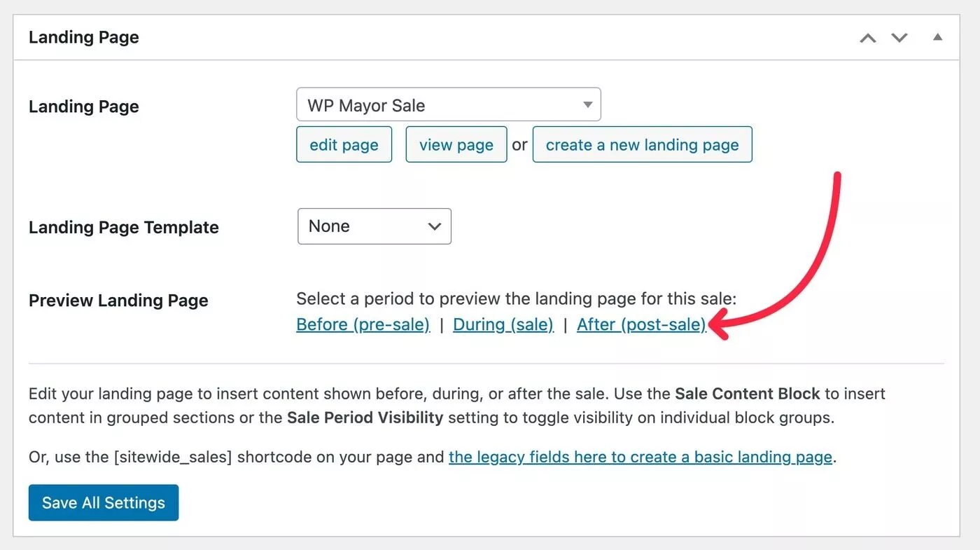
Task: Click the Landing Page field label beside select
Action: coord(84,106)
